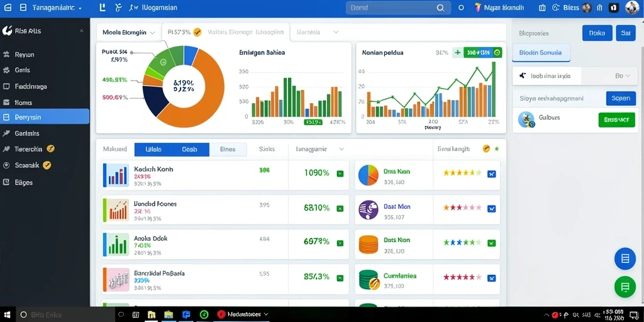This screenshot has height=322, width=644.
Task: Click the orange coin stack icon
Action: coord(369,245)
